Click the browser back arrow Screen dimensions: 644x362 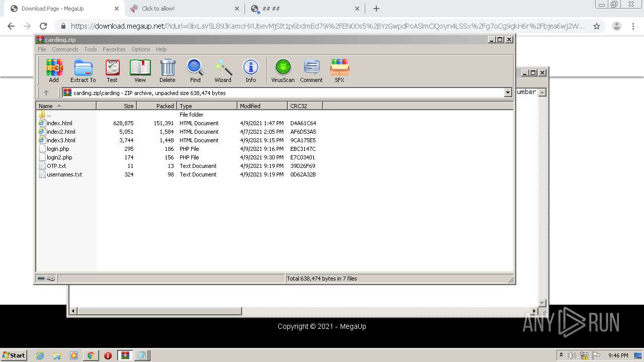click(11, 26)
